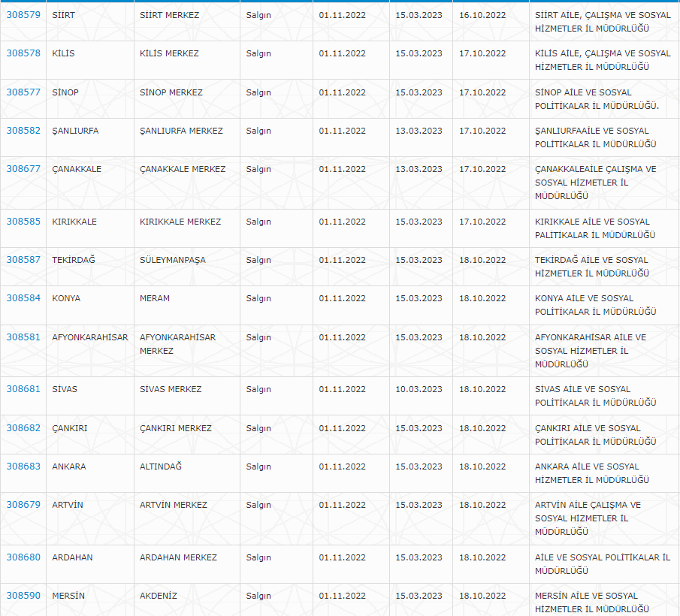Open record link 308577
This screenshot has width=680, height=616.
tap(23, 92)
